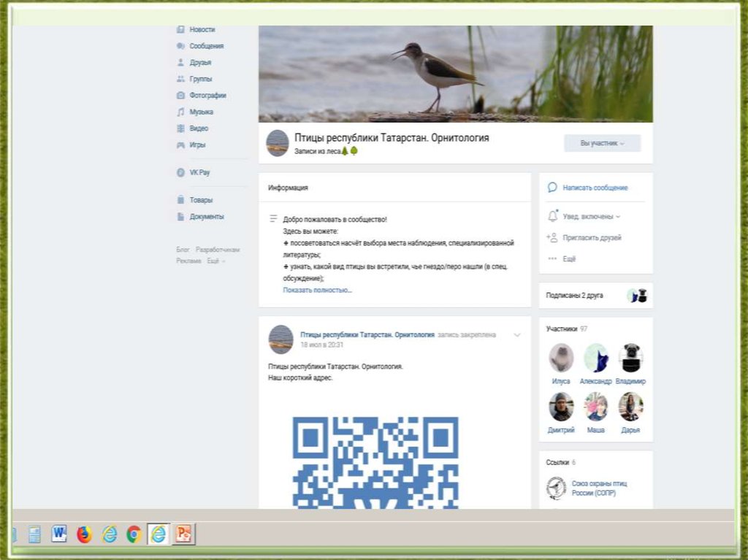
Task: Click the Игры gamepad icon
Action: coord(180,145)
